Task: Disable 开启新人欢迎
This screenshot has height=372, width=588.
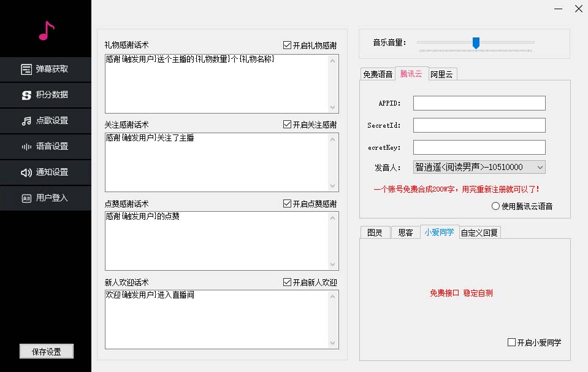Action: pos(286,281)
